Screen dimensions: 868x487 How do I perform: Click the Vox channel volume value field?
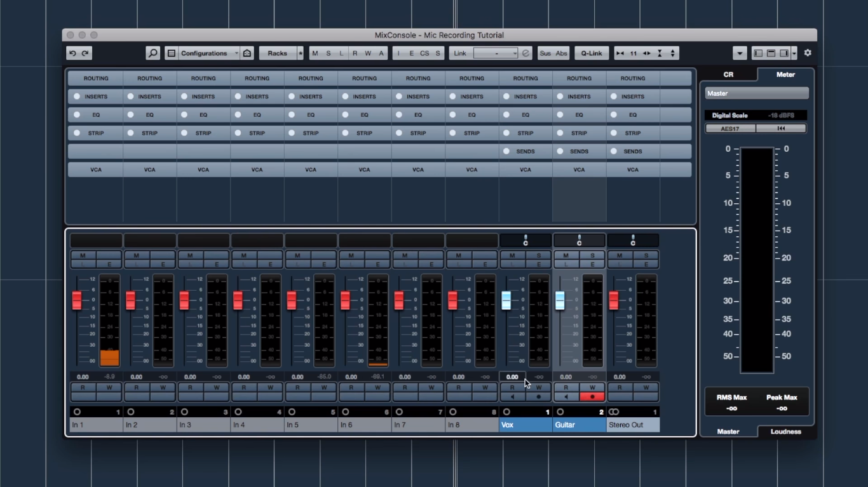(512, 377)
